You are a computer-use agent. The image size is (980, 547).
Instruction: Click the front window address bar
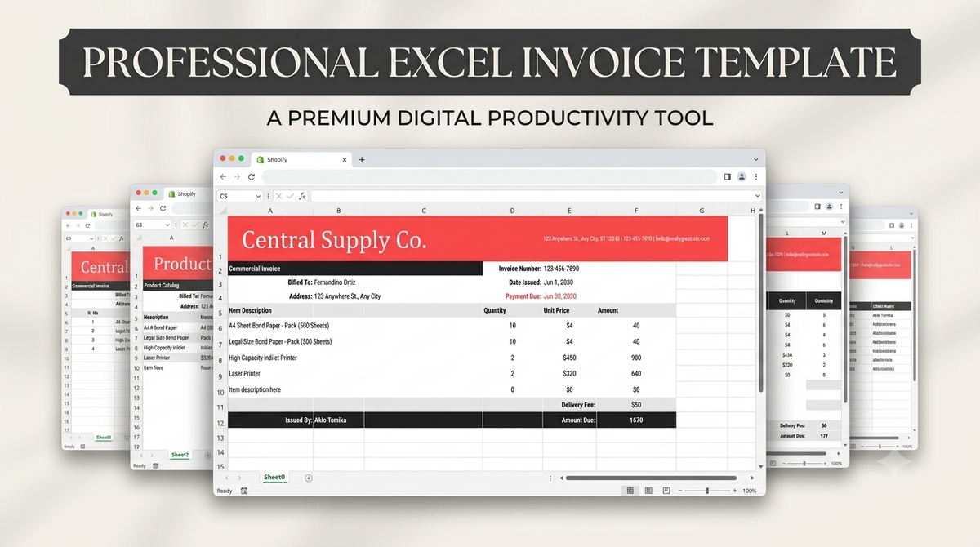[490, 176]
